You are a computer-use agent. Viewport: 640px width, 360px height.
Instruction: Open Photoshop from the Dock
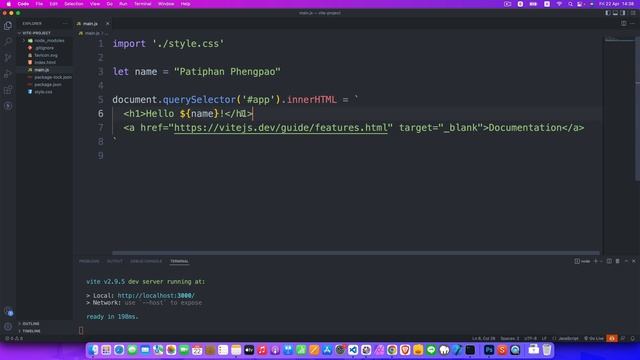coord(489,350)
